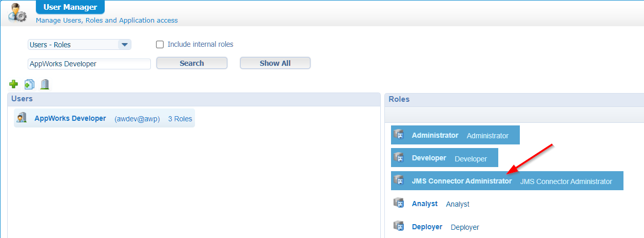Click the AppWorks Developer search field
Image resolution: width=644 pixels, height=238 pixels.
[89, 64]
